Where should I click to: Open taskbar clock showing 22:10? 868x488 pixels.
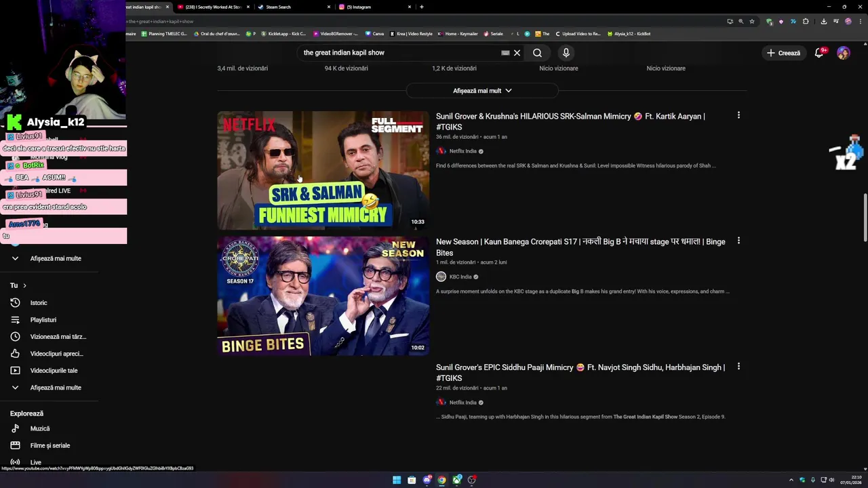851,480
